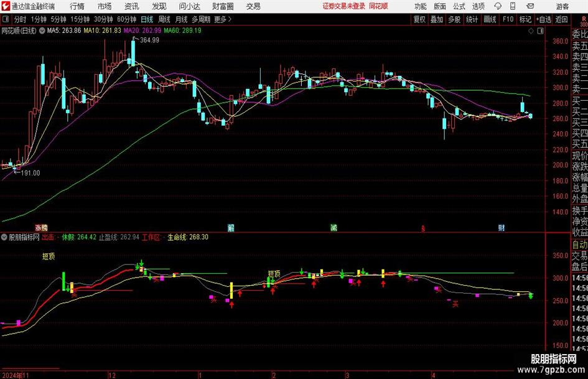The height and width of the screenshot is (379, 588).
Task: Open the 市场 menu
Action: 105,6
